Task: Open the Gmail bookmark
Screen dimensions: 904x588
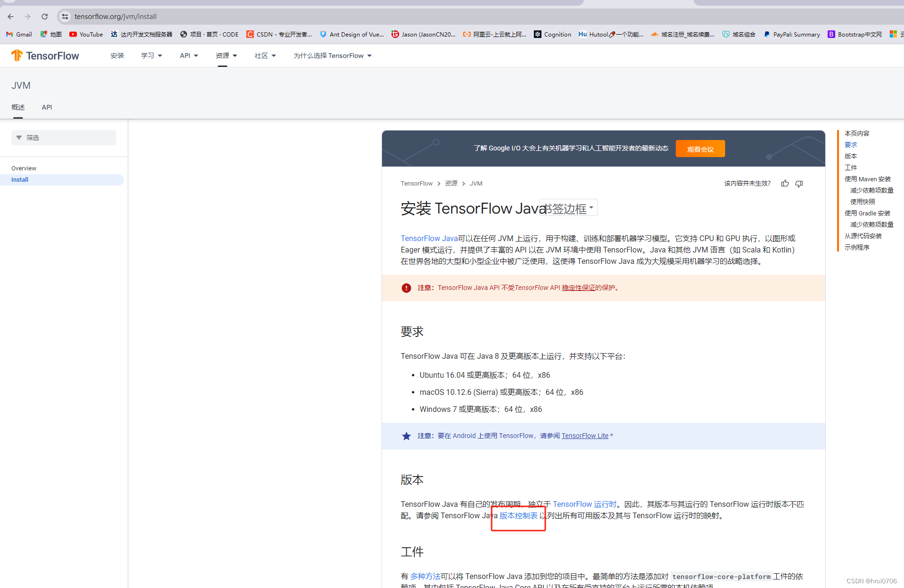Action: click(x=18, y=34)
